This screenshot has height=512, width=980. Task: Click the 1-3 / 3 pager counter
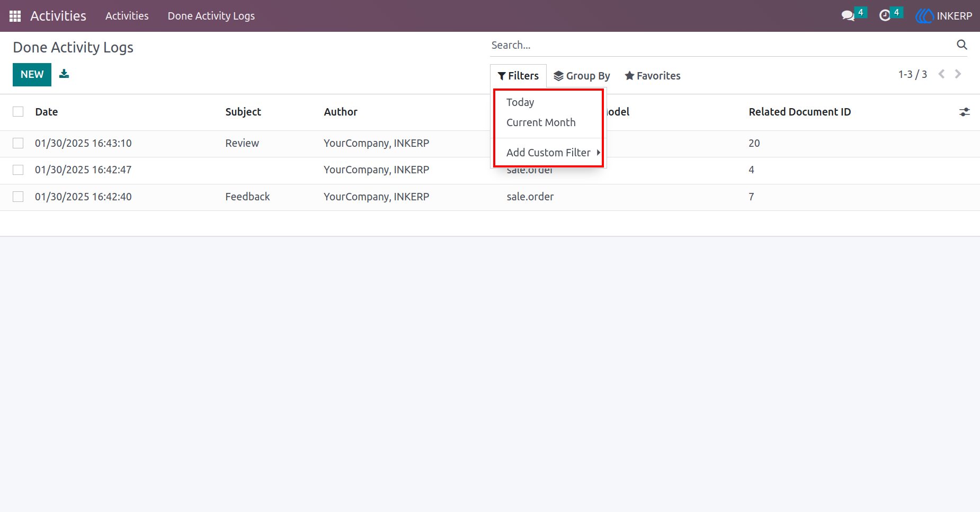coord(912,74)
